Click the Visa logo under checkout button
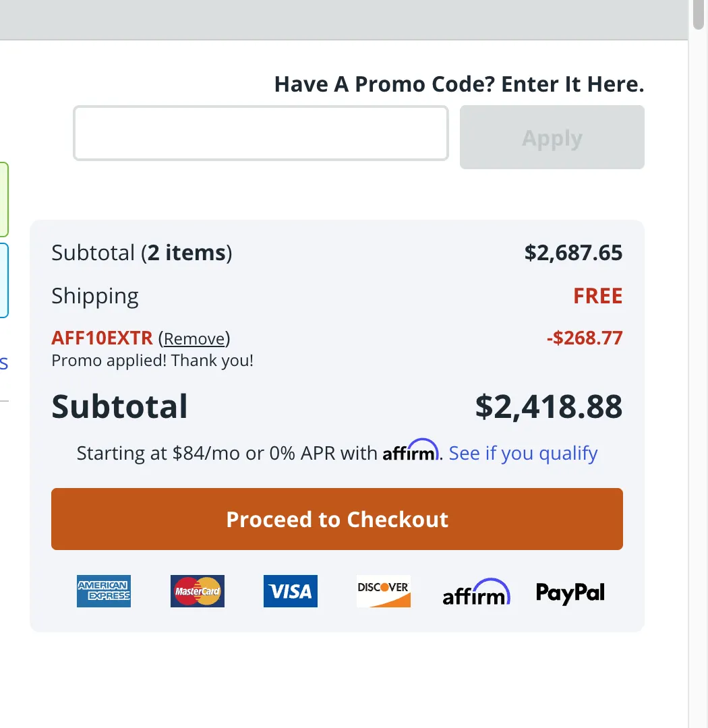Image resolution: width=708 pixels, height=728 pixels. click(x=290, y=591)
